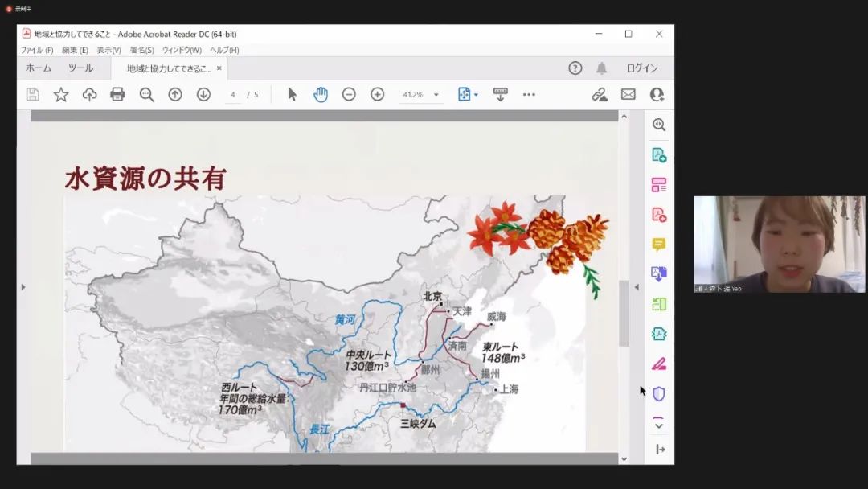The height and width of the screenshot is (489, 868).
Task: Click the page number input field
Action: coord(233,94)
